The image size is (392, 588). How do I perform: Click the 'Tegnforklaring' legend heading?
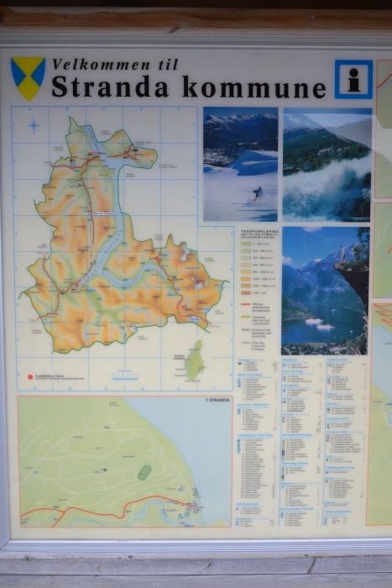point(259,231)
